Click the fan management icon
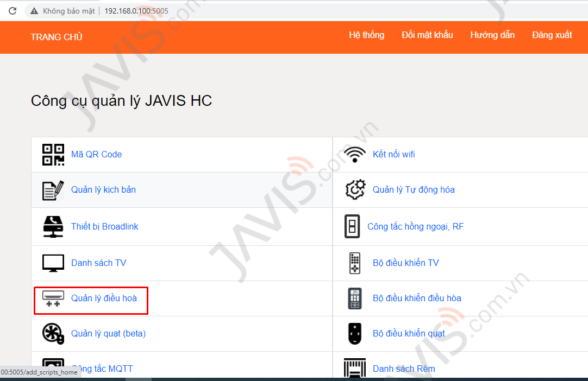This screenshot has width=588, height=381. (x=53, y=333)
